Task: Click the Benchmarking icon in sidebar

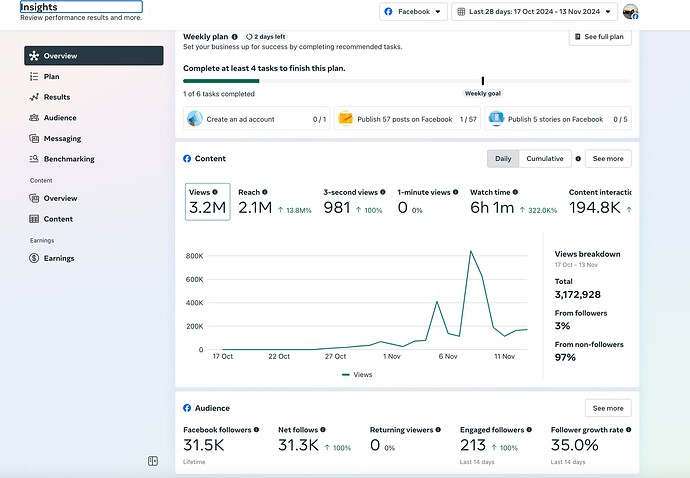Action: [34, 159]
